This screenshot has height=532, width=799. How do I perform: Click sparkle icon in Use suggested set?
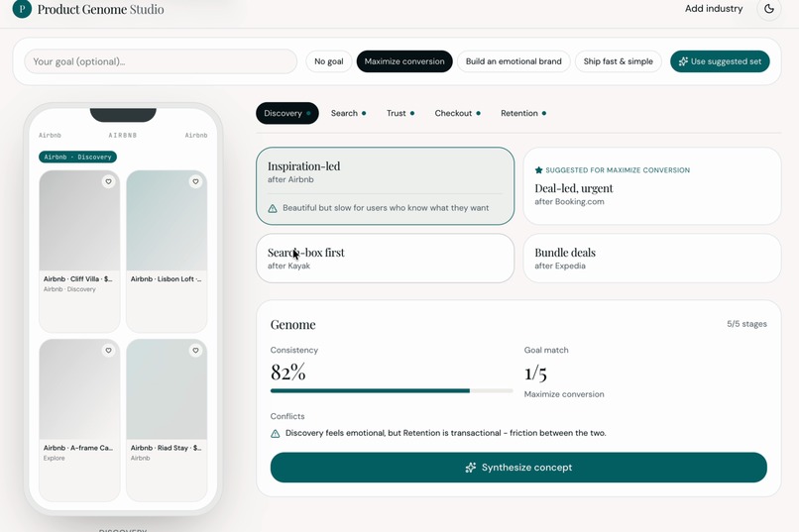[x=683, y=61]
